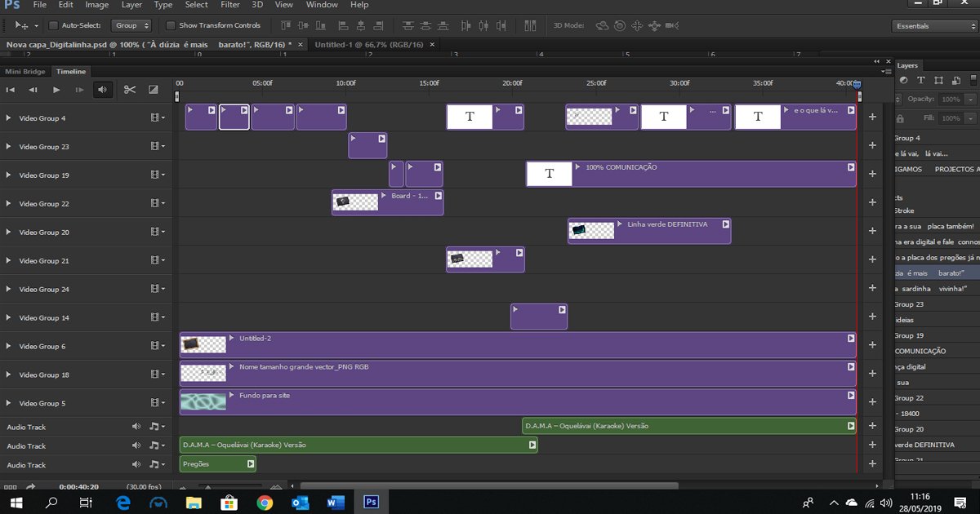Open the Filter menu

coord(229,5)
